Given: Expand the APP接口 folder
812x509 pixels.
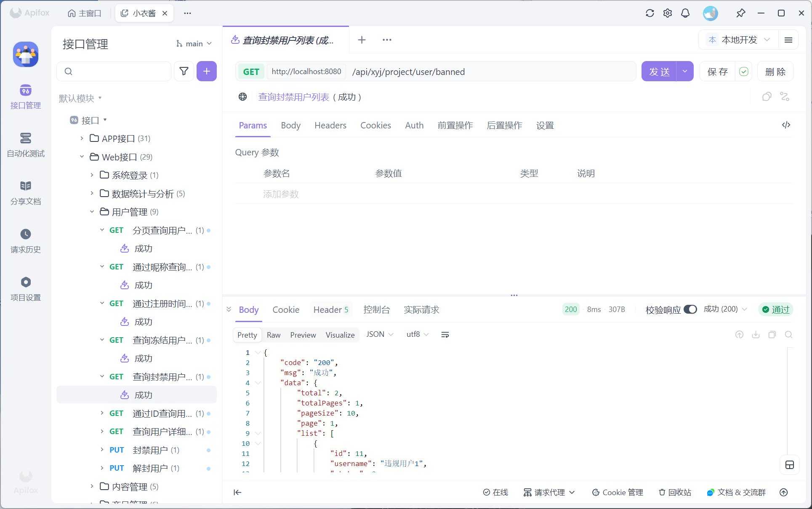Looking at the screenshot, I should (82, 139).
